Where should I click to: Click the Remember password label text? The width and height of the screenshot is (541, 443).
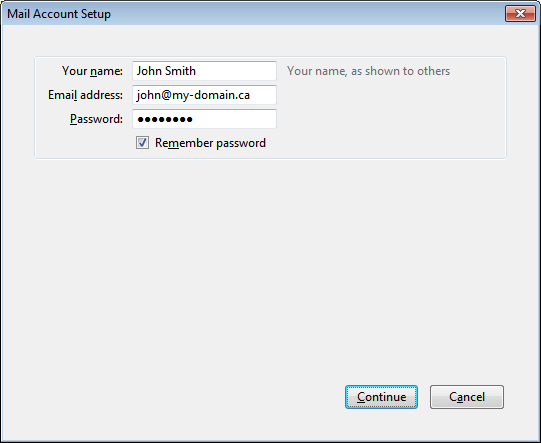[x=210, y=143]
